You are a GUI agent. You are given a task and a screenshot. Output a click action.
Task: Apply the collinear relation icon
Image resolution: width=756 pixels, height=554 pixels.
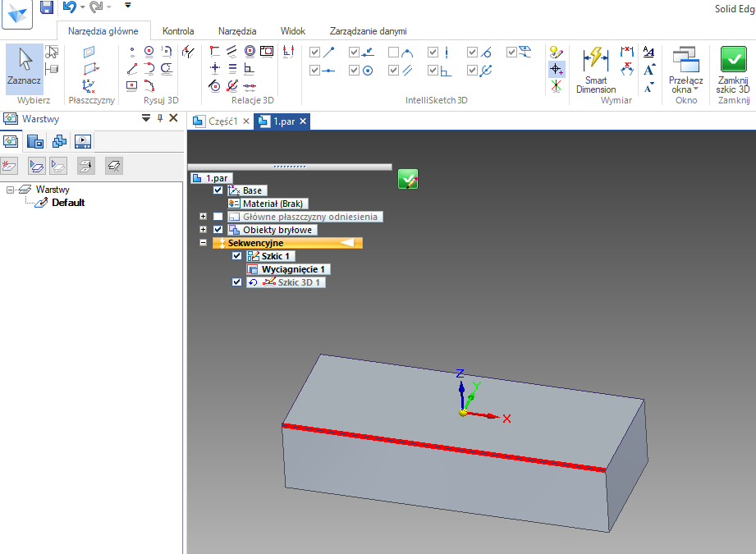pyautogui.click(x=250, y=86)
